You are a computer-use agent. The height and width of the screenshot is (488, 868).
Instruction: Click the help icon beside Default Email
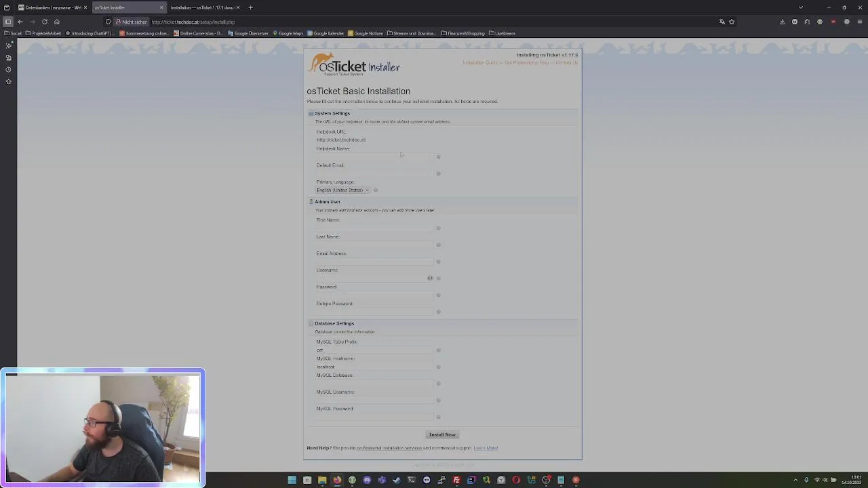(438, 174)
